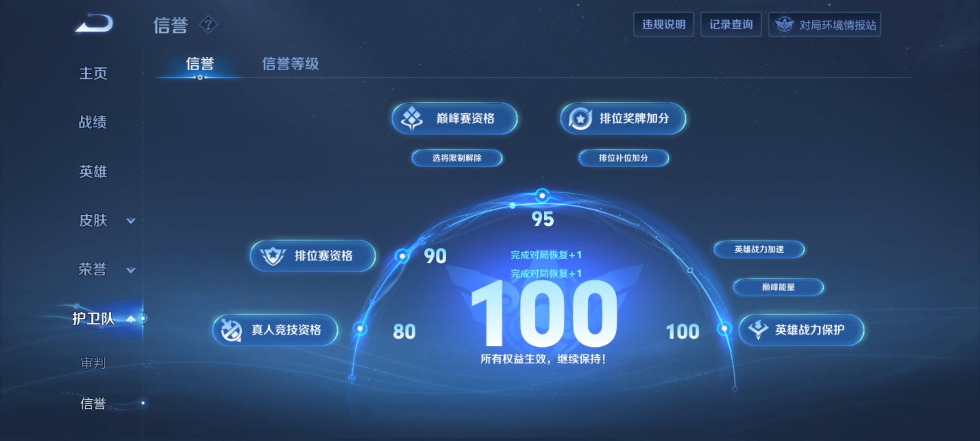Open 对局环境情报站
The image size is (980, 441).
824,24
